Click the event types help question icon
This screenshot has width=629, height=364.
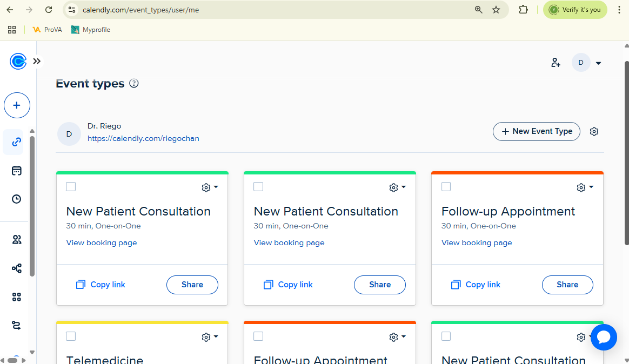134,84
